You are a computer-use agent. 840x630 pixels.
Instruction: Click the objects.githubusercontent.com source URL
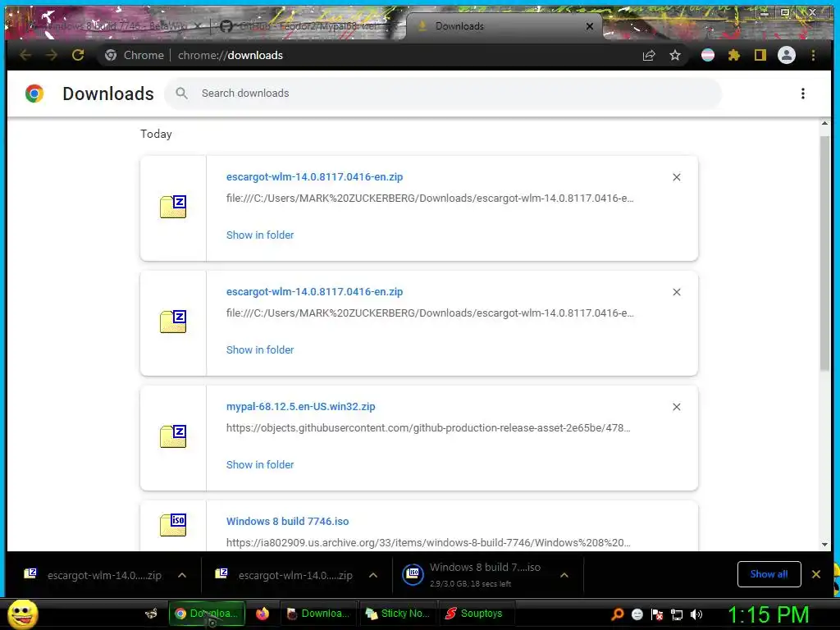pyautogui.click(x=428, y=428)
